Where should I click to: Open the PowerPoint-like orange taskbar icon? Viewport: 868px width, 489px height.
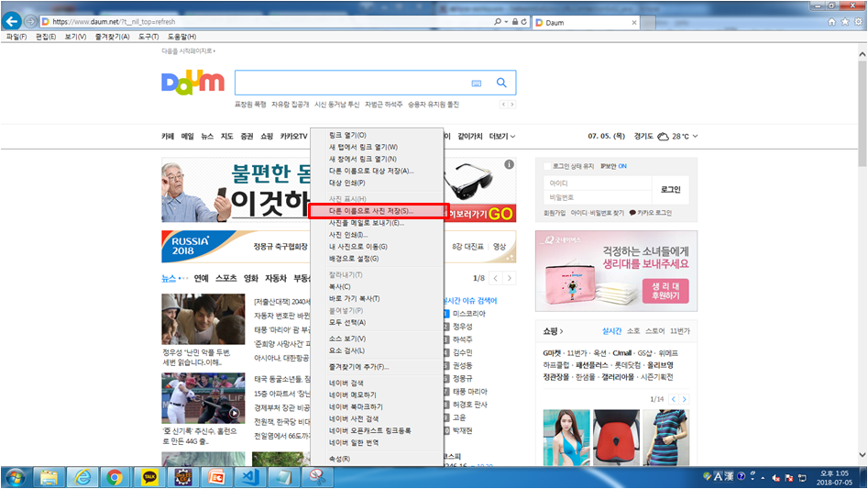(x=216, y=477)
